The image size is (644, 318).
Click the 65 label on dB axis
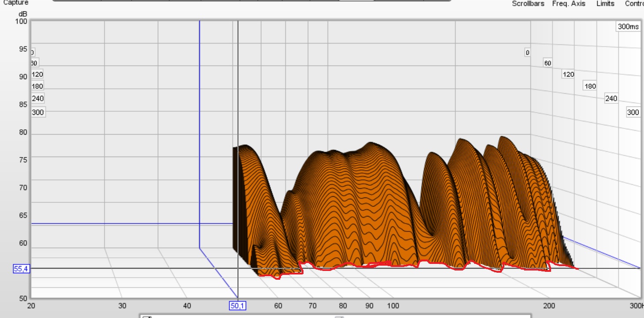(23, 215)
